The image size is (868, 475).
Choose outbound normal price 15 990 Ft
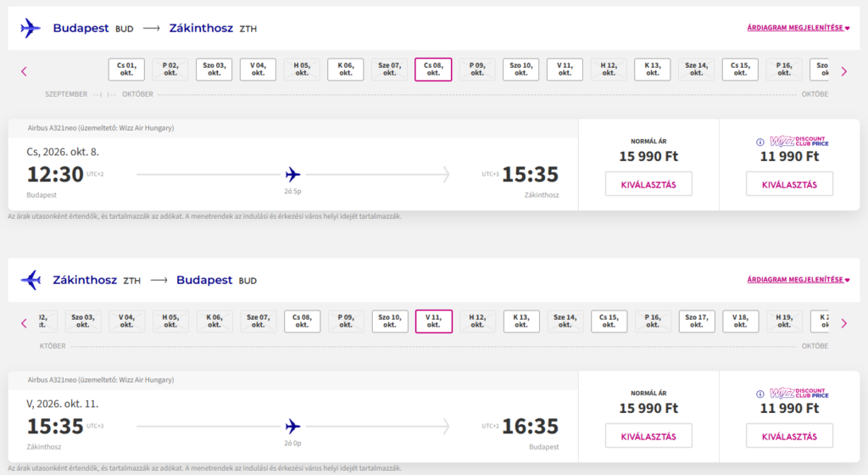click(648, 184)
